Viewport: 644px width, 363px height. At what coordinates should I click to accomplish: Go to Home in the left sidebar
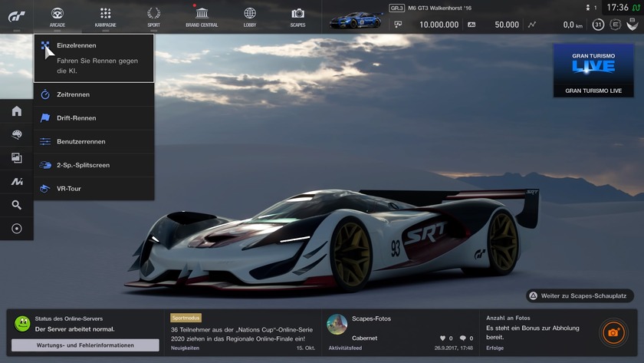17,111
